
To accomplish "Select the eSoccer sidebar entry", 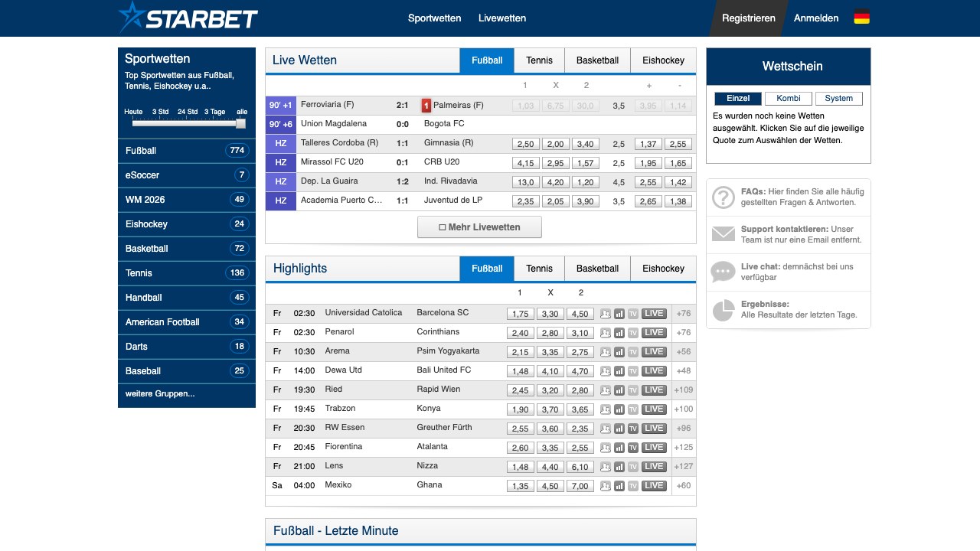I will point(187,175).
